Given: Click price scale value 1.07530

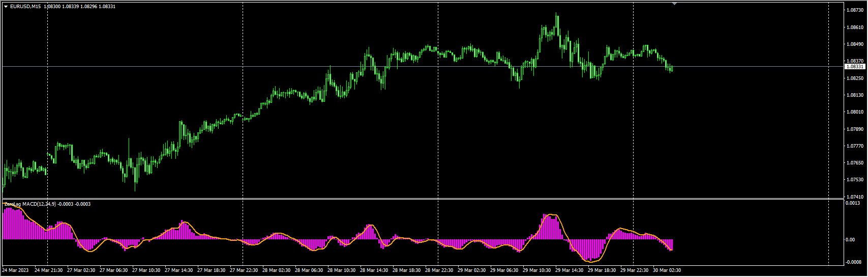Looking at the screenshot, I should pyautogui.click(x=855, y=180).
